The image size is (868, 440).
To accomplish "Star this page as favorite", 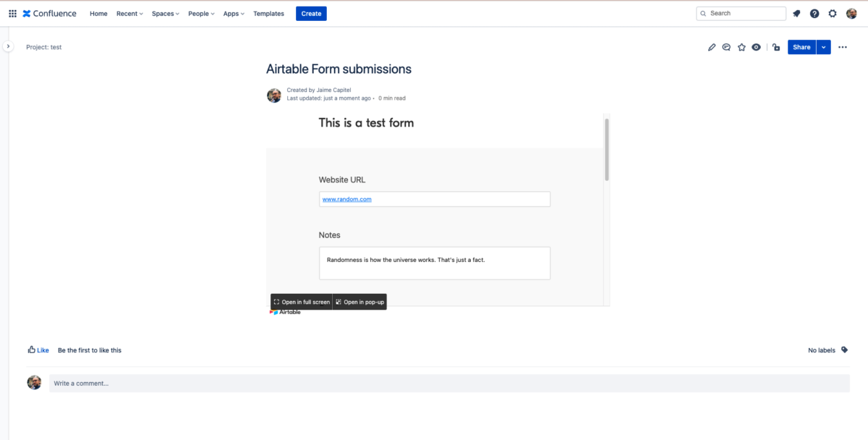I will point(741,47).
